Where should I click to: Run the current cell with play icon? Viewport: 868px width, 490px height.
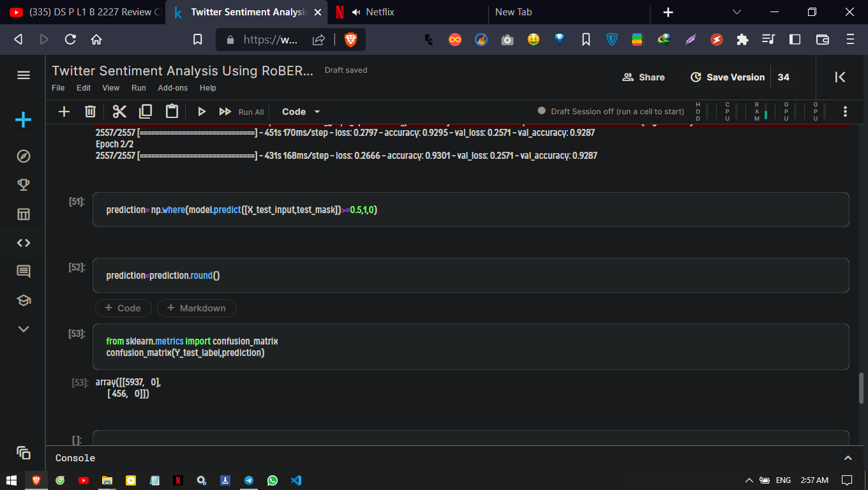202,112
